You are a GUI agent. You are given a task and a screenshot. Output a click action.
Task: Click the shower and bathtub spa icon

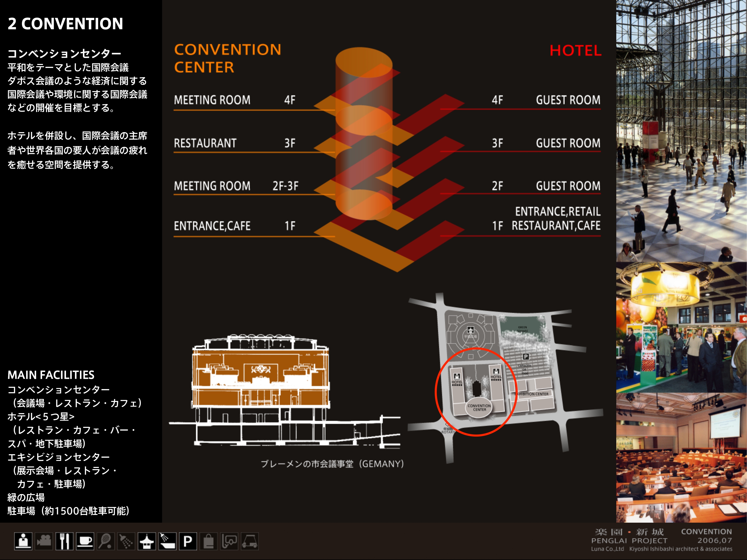pos(168,541)
